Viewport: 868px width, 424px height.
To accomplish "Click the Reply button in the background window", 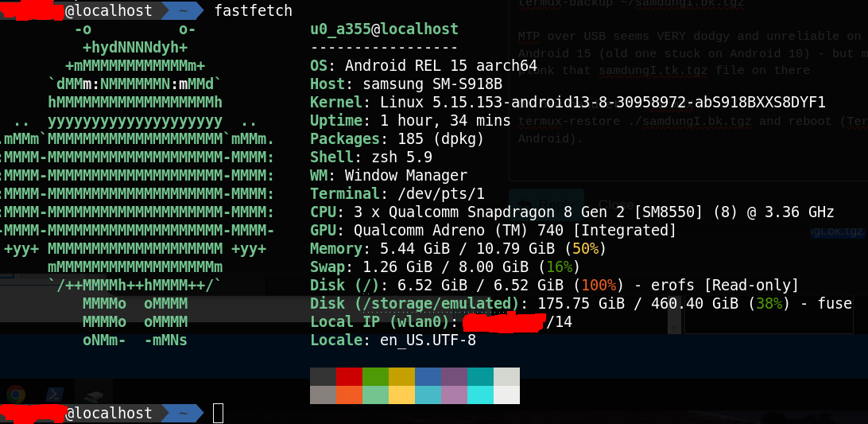I will (x=546, y=204).
